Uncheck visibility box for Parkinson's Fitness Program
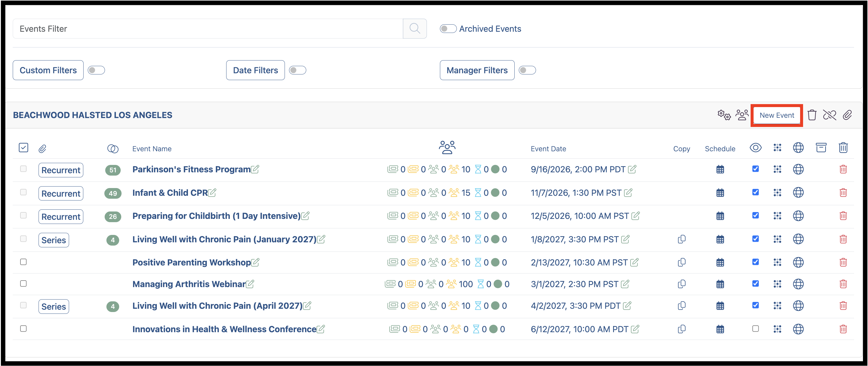868x366 pixels. 755,169
